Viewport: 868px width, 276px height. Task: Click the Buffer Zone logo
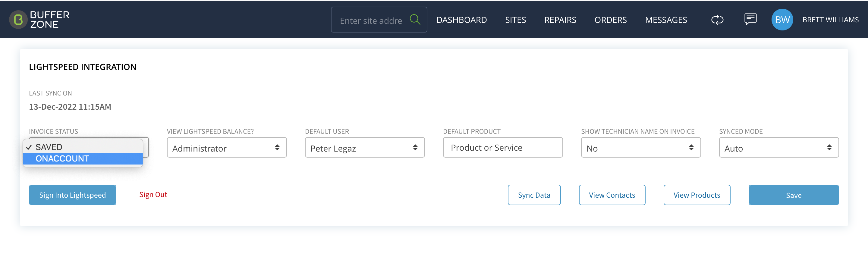pyautogui.click(x=39, y=20)
